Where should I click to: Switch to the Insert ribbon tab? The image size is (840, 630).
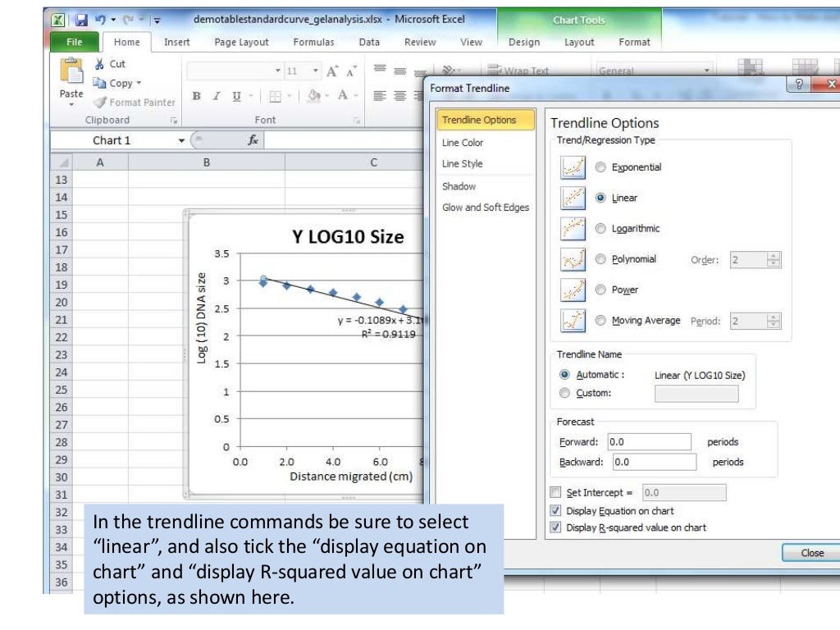click(x=177, y=43)
